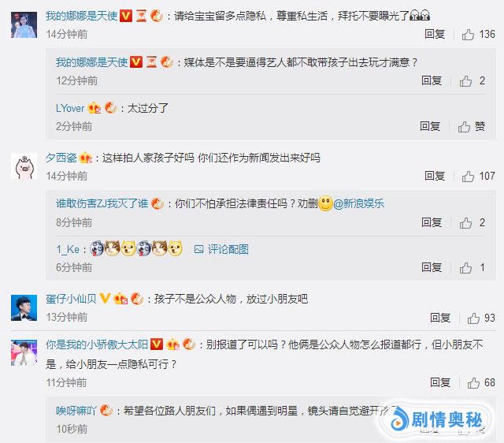Open the 评论配图 image icon link
This screenshot has height=443, width=504.
tap(221, 249)
